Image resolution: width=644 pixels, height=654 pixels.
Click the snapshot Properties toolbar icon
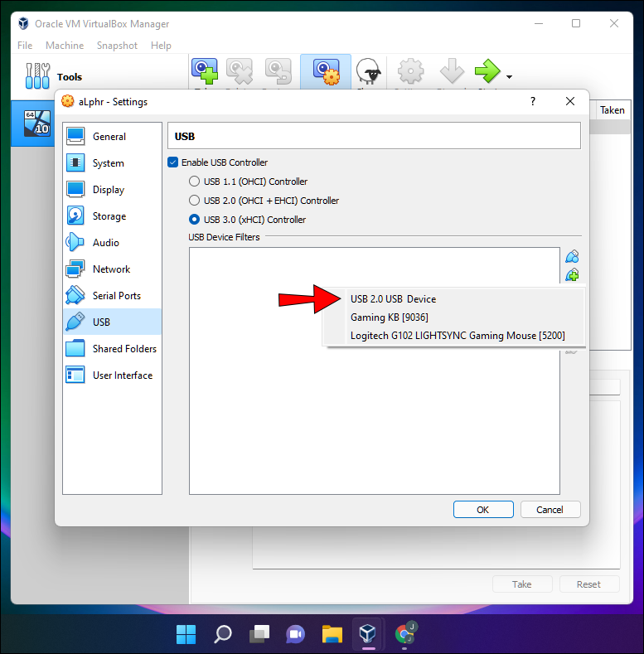click(326, 71)
